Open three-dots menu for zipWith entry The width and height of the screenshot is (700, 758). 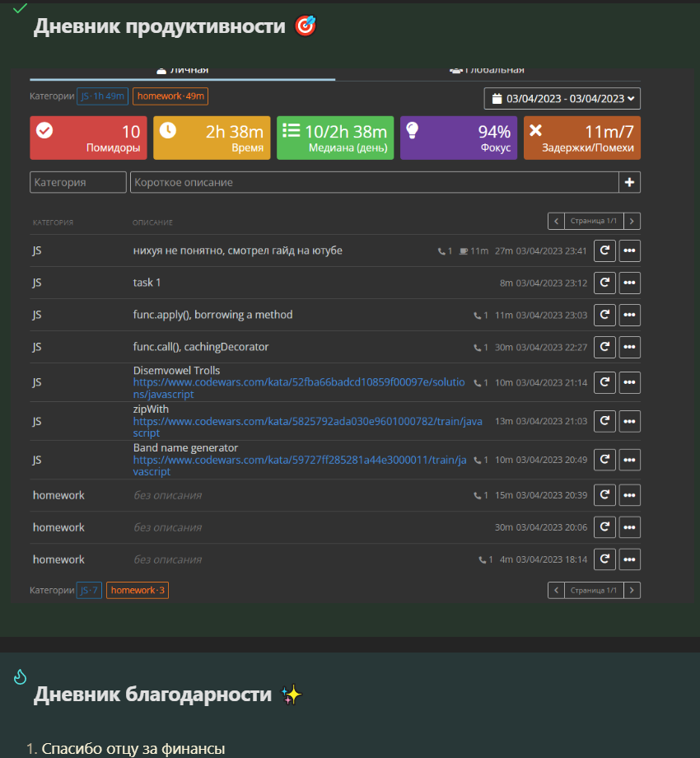[629, 421]
